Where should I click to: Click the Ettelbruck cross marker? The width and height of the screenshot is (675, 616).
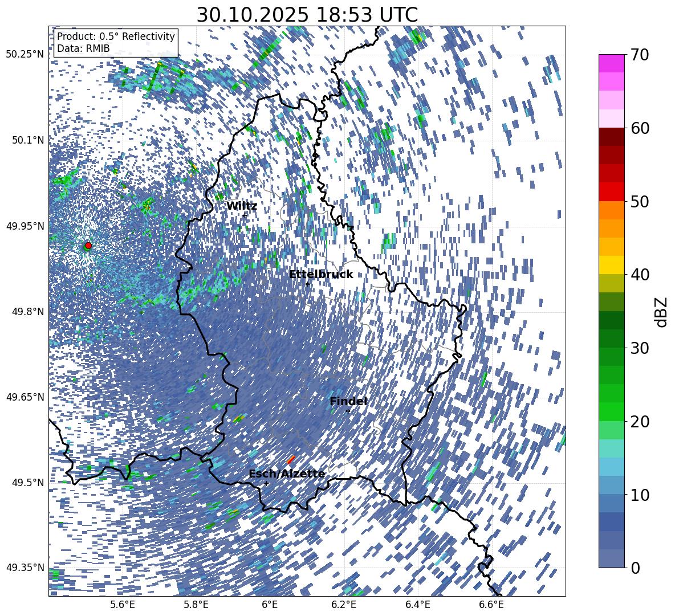pyautogui.click(x=307, y=284)
